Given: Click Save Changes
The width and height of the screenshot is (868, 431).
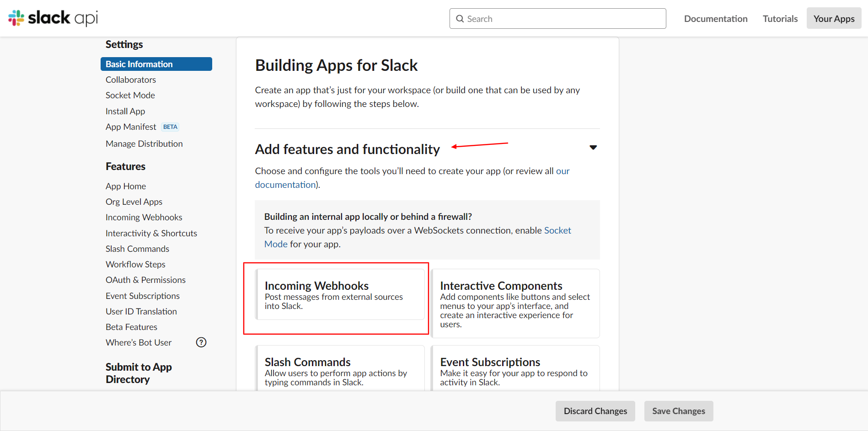Looking at the screenshot, I should click(678, 411).
